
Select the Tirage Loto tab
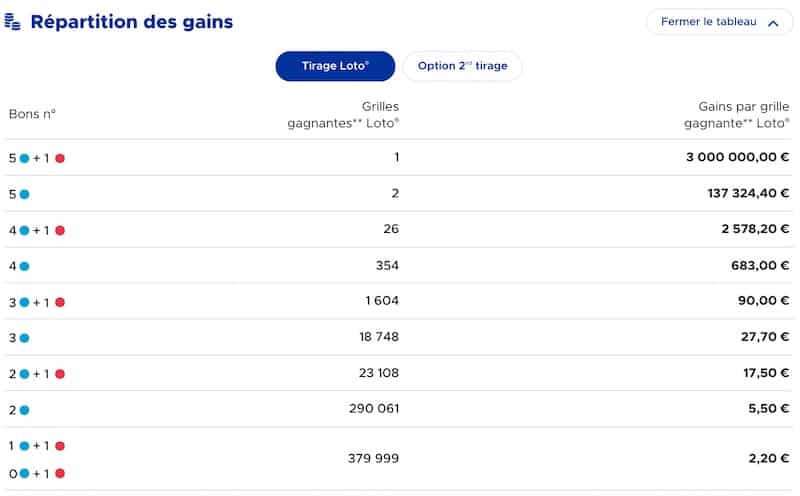click(x=335, y=66)
